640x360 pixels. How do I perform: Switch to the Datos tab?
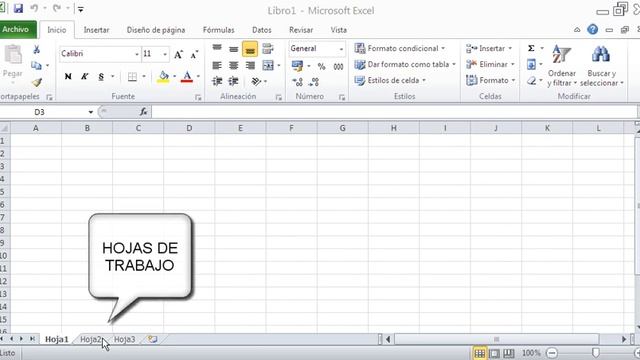pyautogui.click(x=262, y=30)
